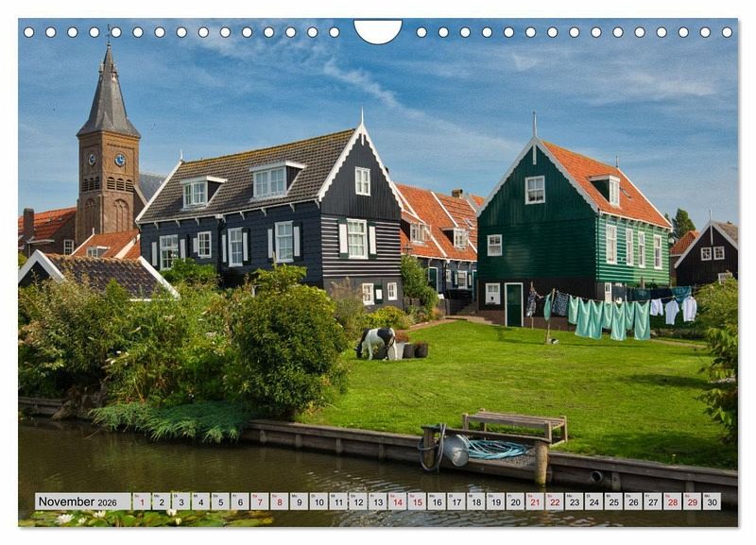Click day 12 in the calendar strip
Screen dimensions: 756x545
pyautogui.click(x=358, y=502)
